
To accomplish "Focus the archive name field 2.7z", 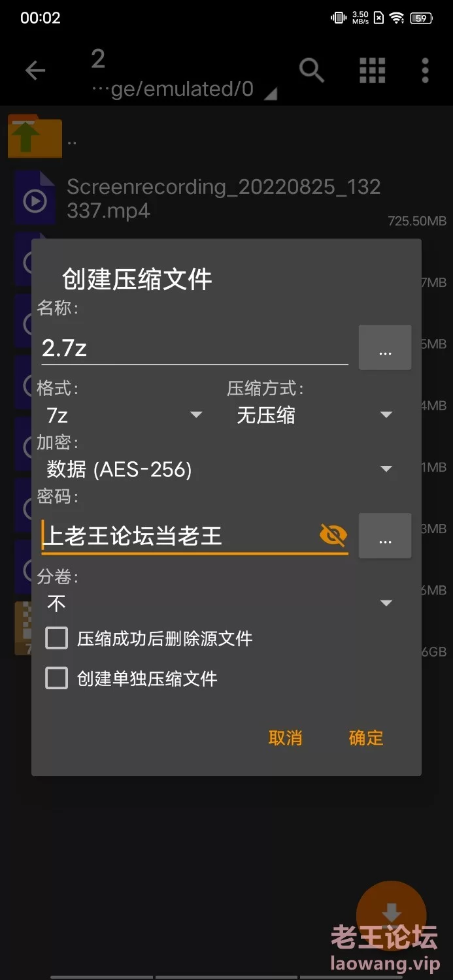I will click(195, 348).
